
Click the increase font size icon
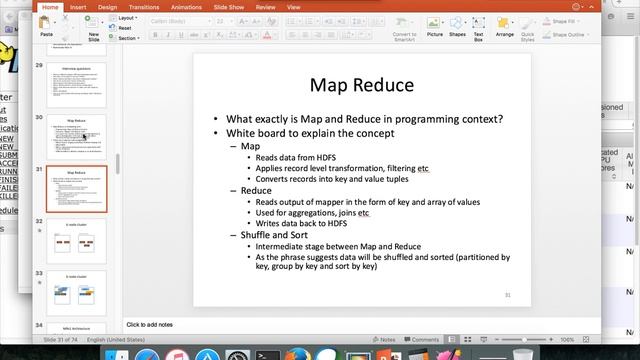(x=243, y=21)
